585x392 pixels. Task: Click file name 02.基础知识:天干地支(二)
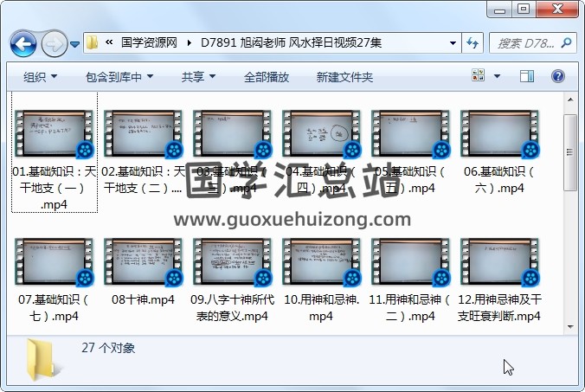(x=144, y=179)
